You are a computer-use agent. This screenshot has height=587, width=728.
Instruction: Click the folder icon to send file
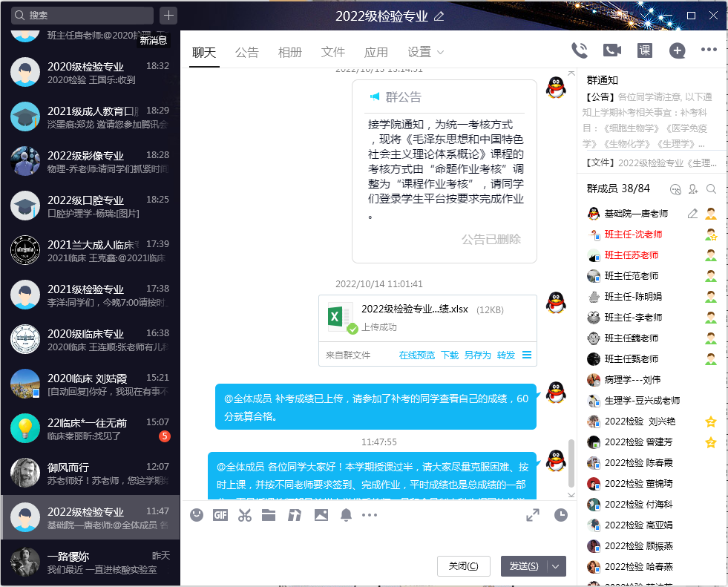269,514
